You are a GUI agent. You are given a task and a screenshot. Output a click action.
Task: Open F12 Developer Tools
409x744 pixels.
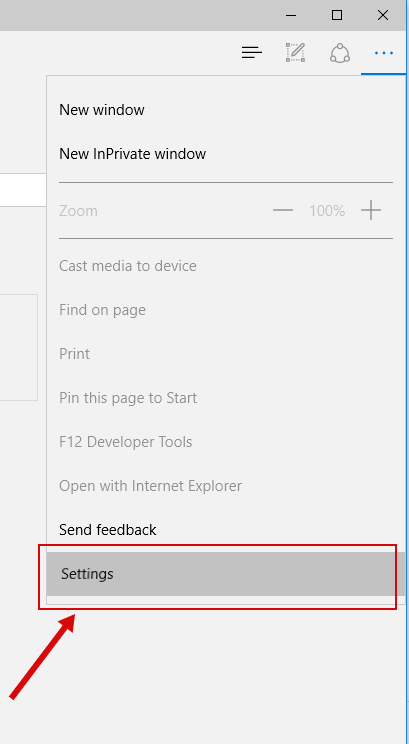pyautogui.click(x=125, y=442)
